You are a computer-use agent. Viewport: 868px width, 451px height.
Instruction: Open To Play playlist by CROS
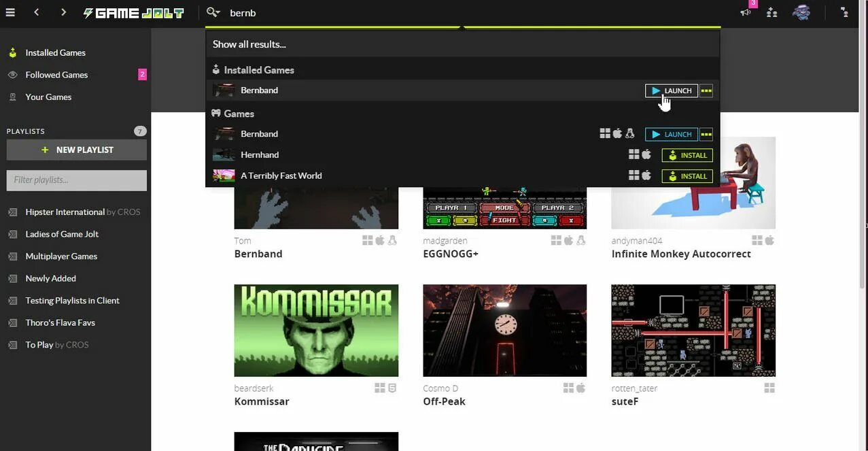pyautogui.click(x=57, y=345)
